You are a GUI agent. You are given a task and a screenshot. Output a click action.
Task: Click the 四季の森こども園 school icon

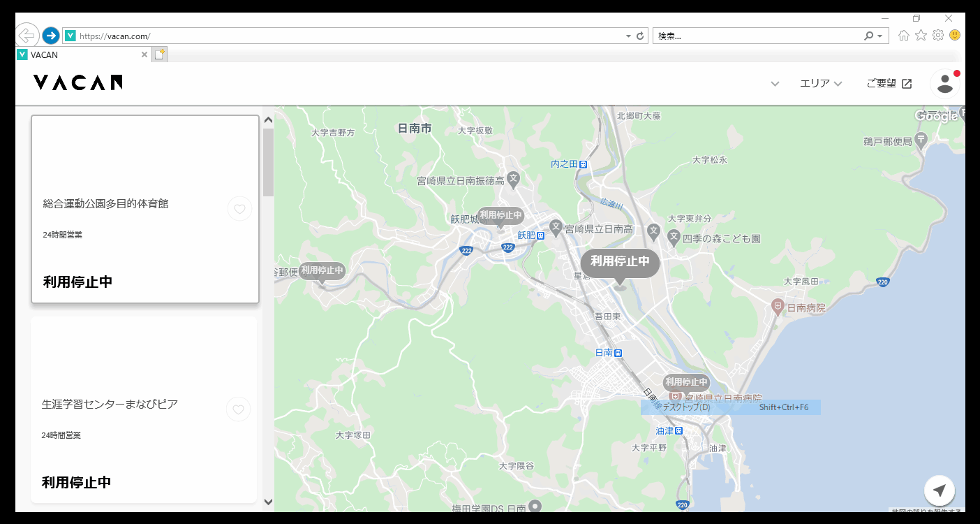click(674, 238)
